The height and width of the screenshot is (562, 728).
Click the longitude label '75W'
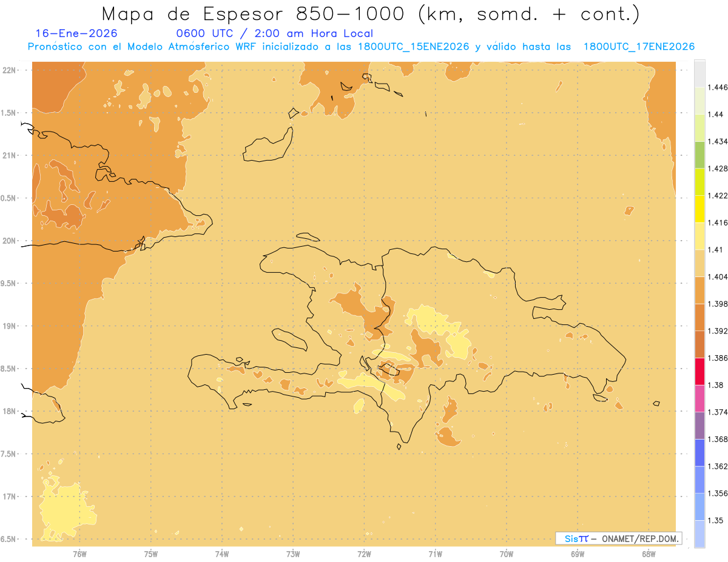pyautogui.click(x=150, y=554)
